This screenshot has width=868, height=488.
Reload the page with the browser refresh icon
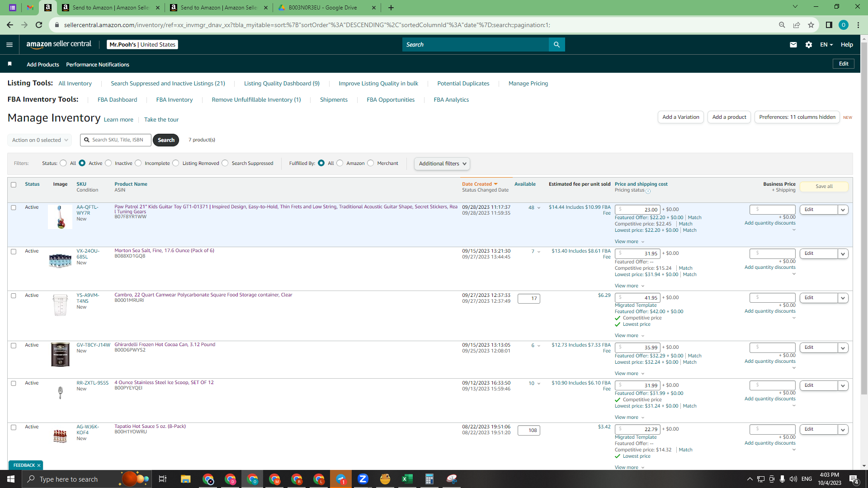tap(39, 25)
